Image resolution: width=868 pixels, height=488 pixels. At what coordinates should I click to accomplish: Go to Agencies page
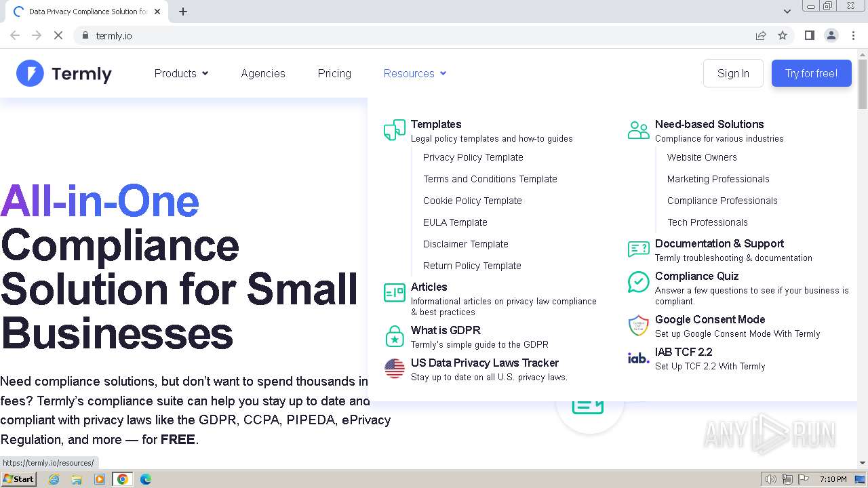tap(263, 73)
